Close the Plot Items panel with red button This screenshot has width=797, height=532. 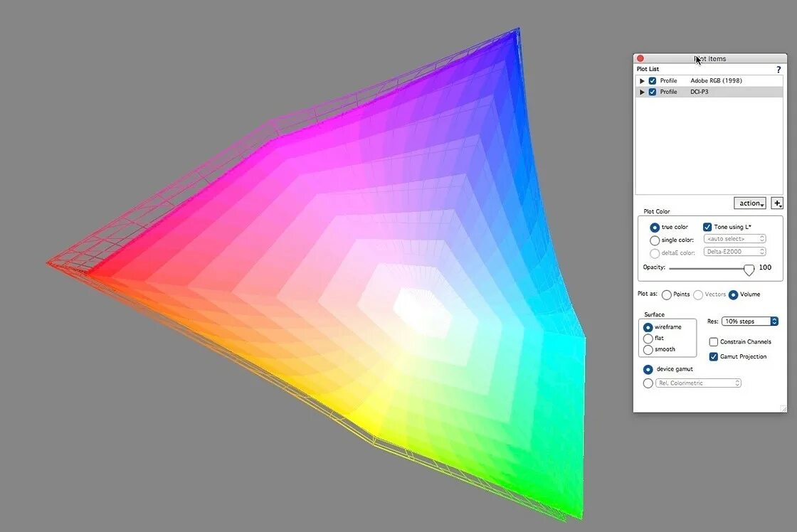tap(640, 58)
